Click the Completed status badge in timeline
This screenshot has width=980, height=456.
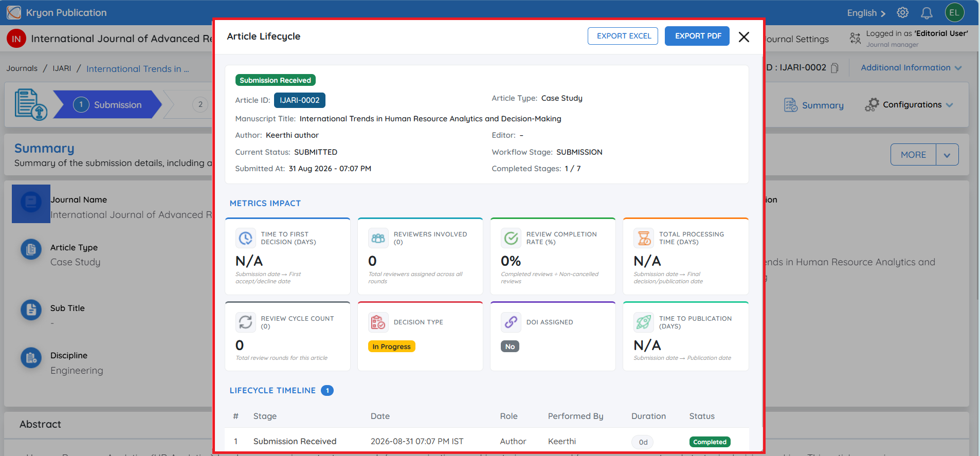click(x=710, y=442)
